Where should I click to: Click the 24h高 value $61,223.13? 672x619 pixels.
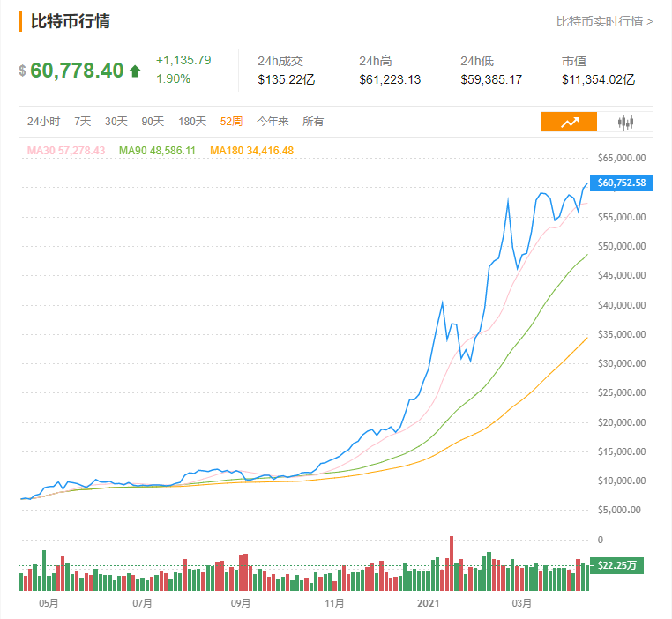(x=390, y=79)
